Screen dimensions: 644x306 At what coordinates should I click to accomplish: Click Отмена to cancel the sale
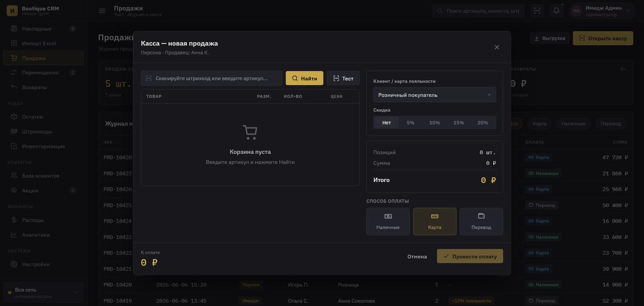coord(417,256)
